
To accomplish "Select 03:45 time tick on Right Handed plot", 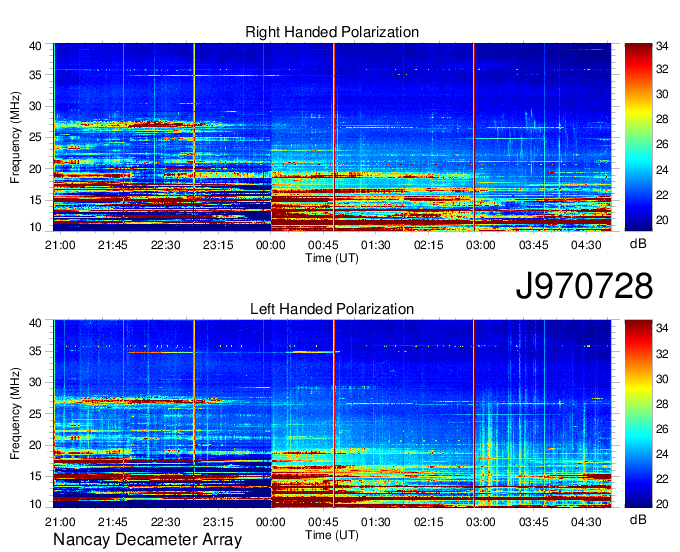I will click(x=534, y=245).
